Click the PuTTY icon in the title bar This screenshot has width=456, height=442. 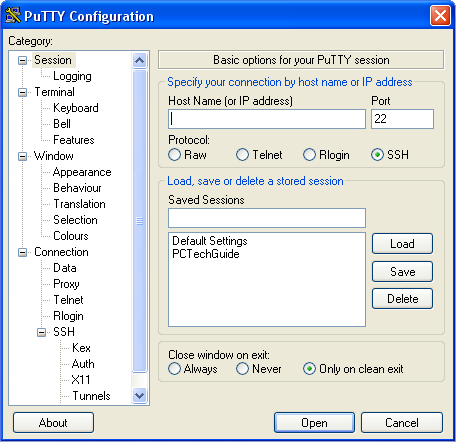[13, 15]
